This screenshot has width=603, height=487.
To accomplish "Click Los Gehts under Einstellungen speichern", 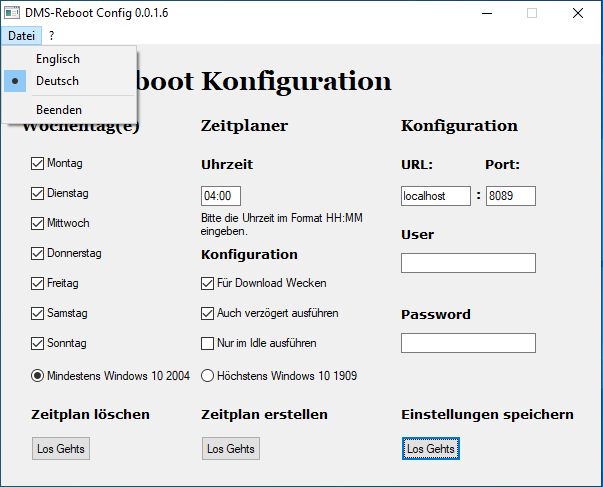I will click(x=430, y=449).
